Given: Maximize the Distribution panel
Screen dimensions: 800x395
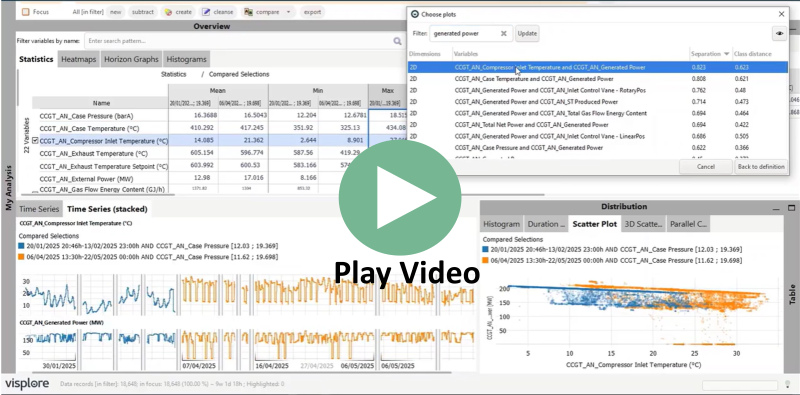Looking at the screenshot, I should tap(791, 208).
